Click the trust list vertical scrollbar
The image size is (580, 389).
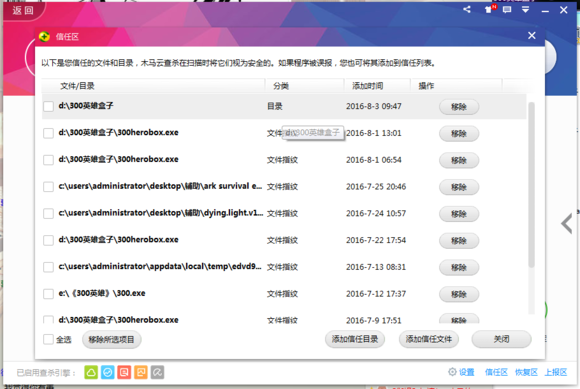532,185
